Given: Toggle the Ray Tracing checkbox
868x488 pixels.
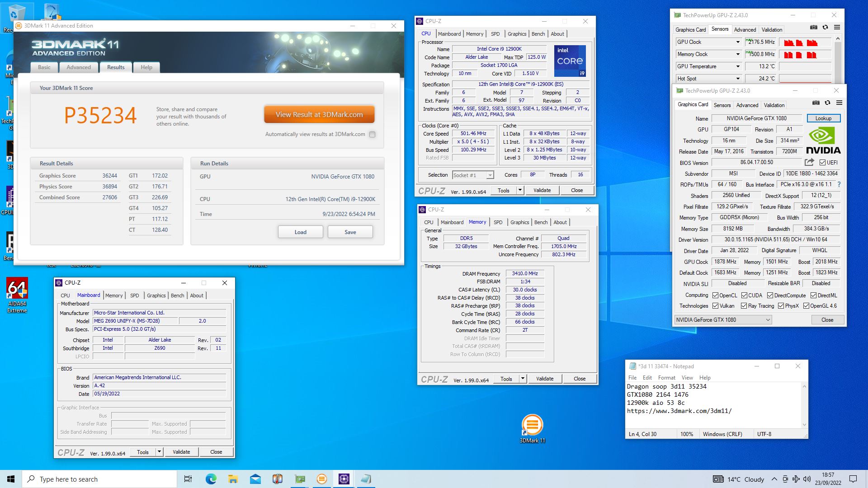Looking at the screenshot, I should click(744, 306).
